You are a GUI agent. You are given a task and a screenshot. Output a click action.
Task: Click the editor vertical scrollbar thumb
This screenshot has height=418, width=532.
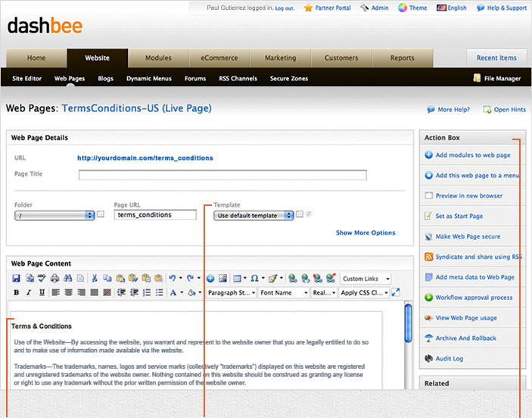(x=409, y=323)
